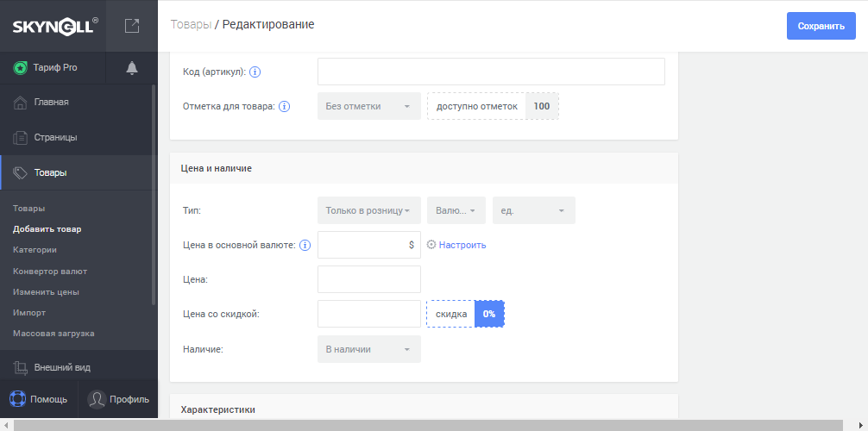Screen dimensions: 868x431
Task: Click the horizontal scrollbar left arrow
Action: pos(5,425)
